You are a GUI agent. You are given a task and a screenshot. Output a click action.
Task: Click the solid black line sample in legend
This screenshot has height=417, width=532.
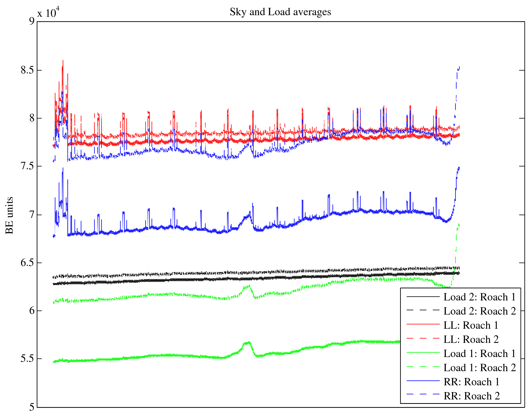[423, 297]
